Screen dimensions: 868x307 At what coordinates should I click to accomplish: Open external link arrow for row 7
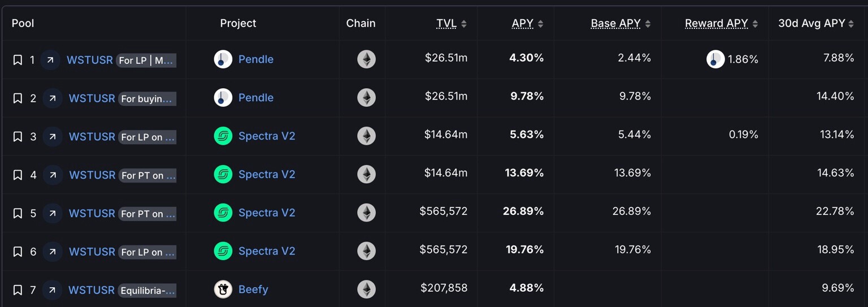(51, 290)
